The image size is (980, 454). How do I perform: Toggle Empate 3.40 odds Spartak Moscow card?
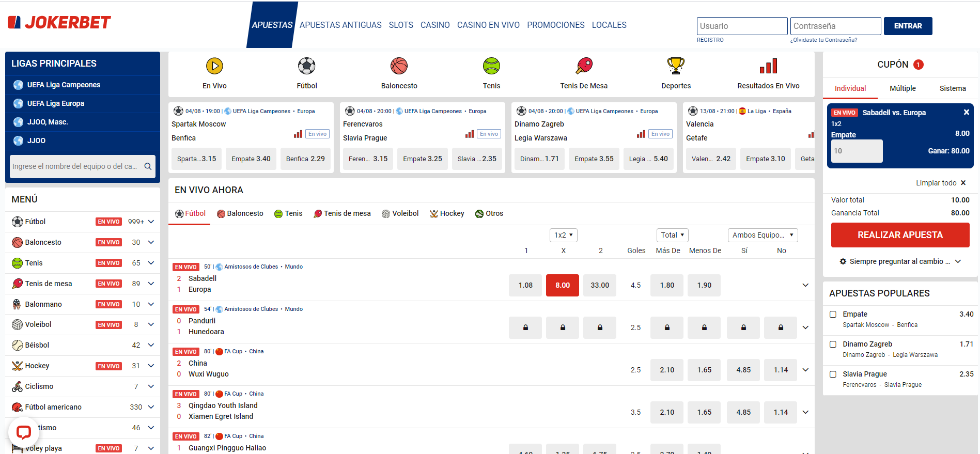[x=251, y=159]
